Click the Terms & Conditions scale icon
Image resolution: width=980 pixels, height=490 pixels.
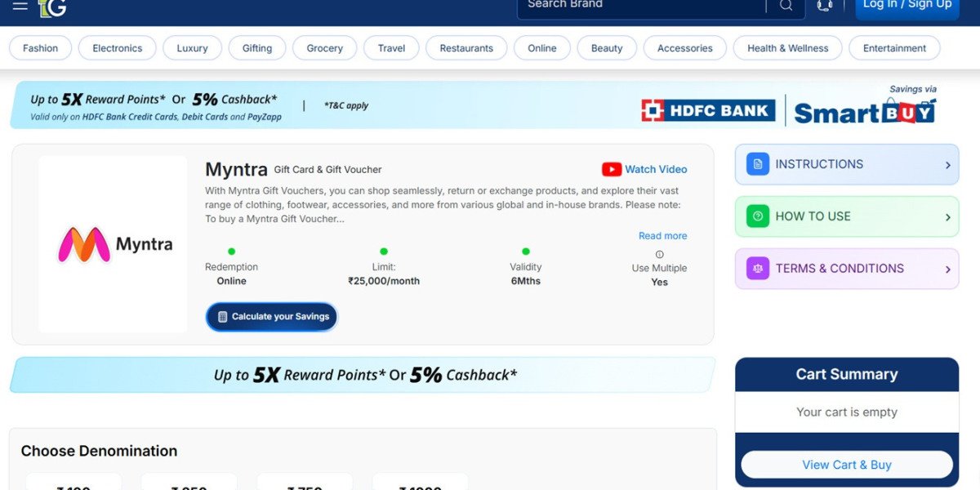tap(758, 269)
